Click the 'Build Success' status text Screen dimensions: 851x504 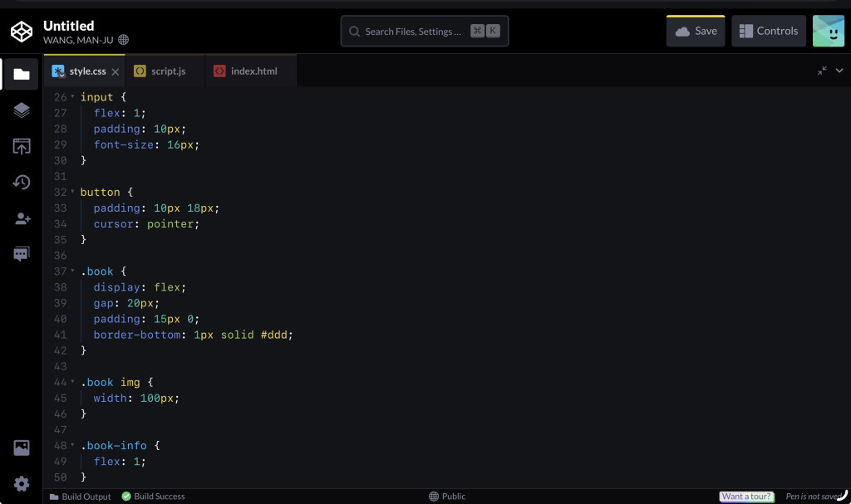pos(159,497)
